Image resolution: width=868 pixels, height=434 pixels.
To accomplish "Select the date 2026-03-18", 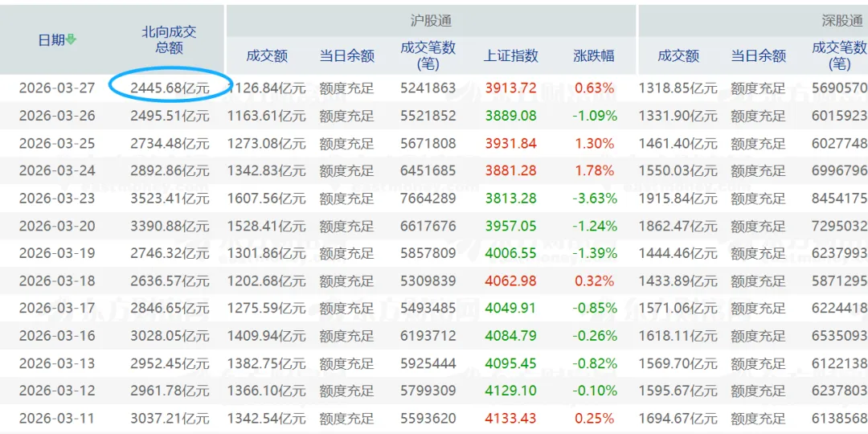I will click(57, 280).
